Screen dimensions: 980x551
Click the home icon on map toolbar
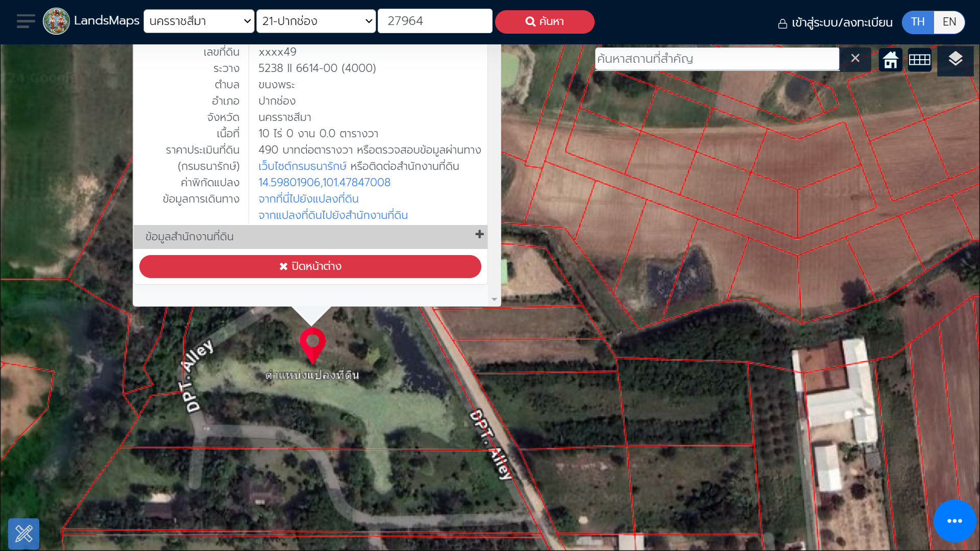pos(891,60)
